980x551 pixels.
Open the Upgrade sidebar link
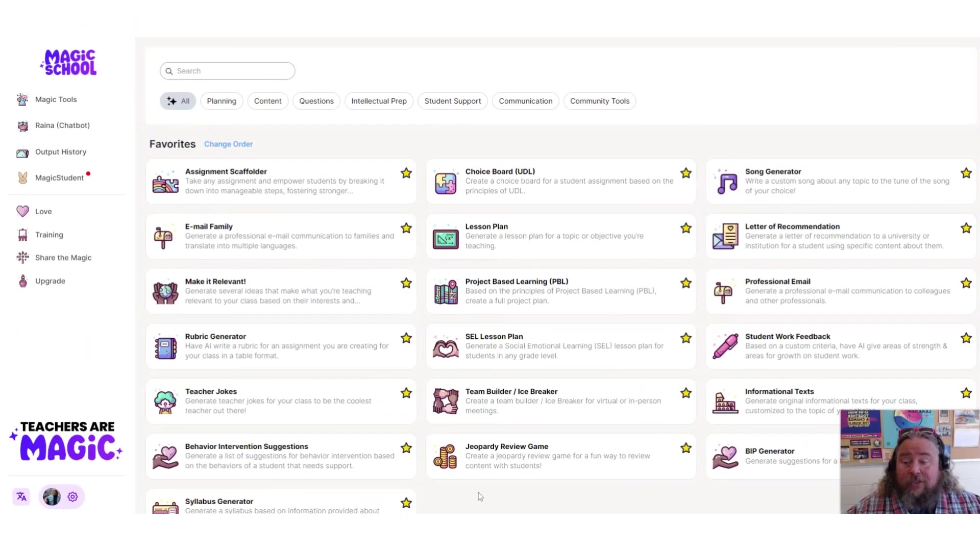click(x=50, y=281)
